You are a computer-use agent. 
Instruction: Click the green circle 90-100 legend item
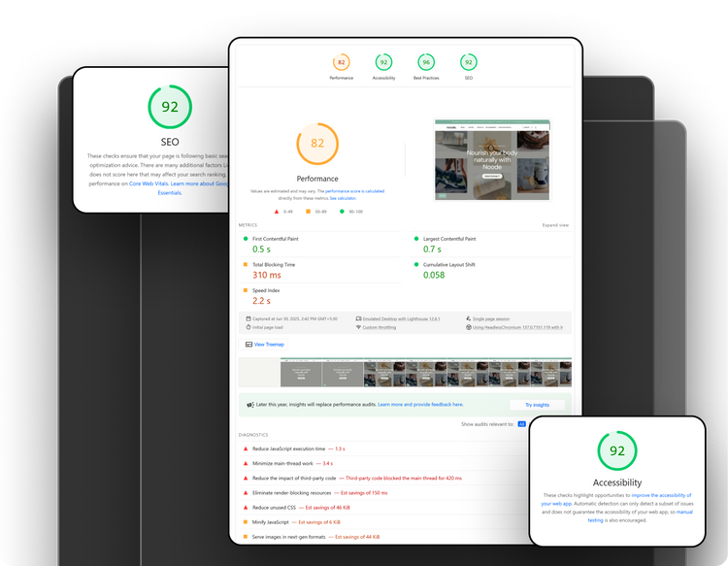click(x=351, y=212)
